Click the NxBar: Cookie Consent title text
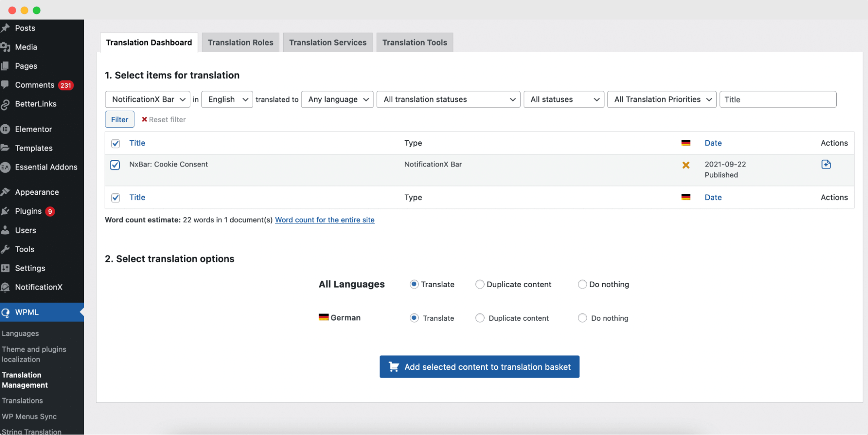 tap(168, 164)
